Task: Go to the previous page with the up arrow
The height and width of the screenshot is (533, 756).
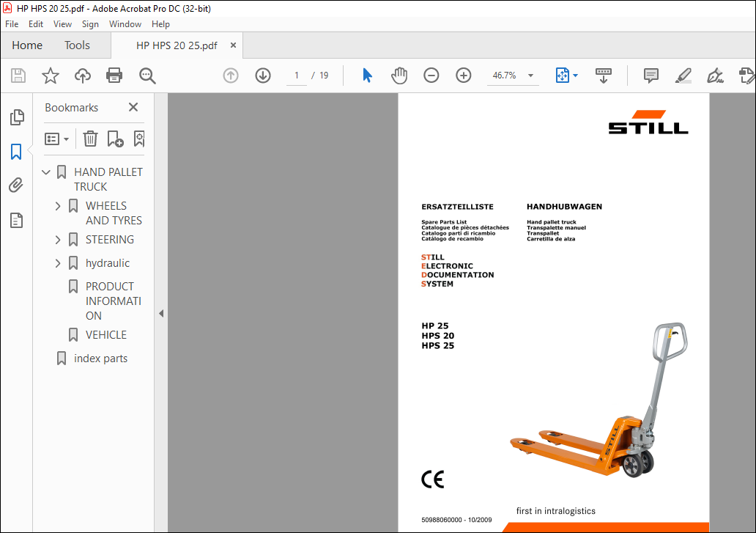Action: click(231, 76)
